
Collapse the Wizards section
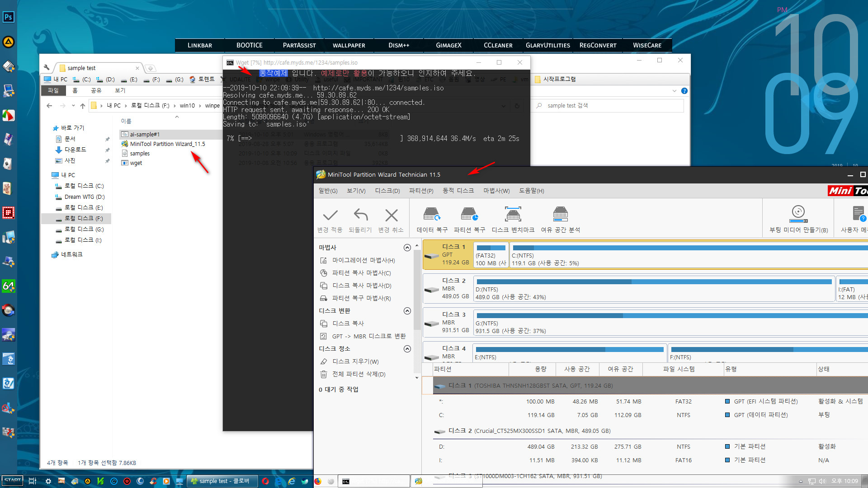[x=407, y=248]
